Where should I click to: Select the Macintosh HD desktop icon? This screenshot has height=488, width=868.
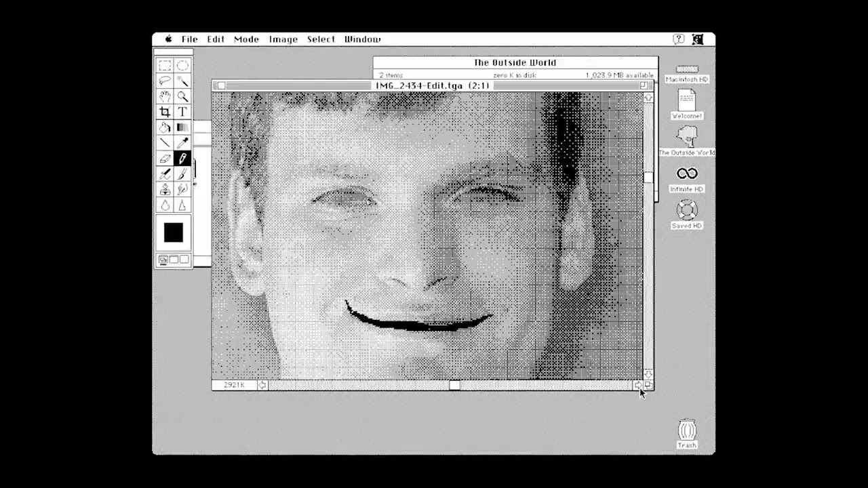(x=687, y=74)
